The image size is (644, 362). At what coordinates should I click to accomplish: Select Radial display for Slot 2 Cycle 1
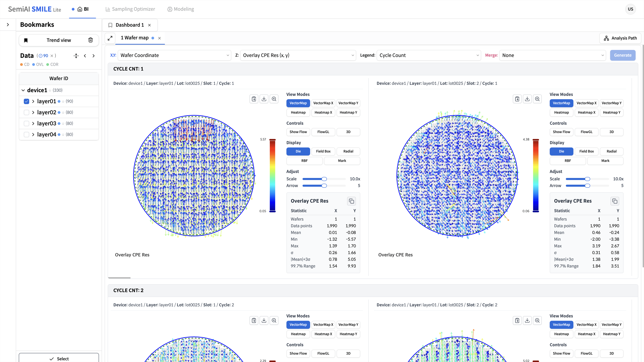pyautogui.click(x=611, y=151)
